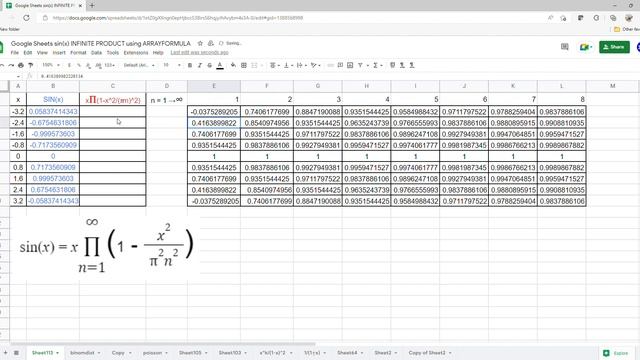Viewport: 640px width, 360px height.
Task: Click the Explore button
Action: (617, 353)
